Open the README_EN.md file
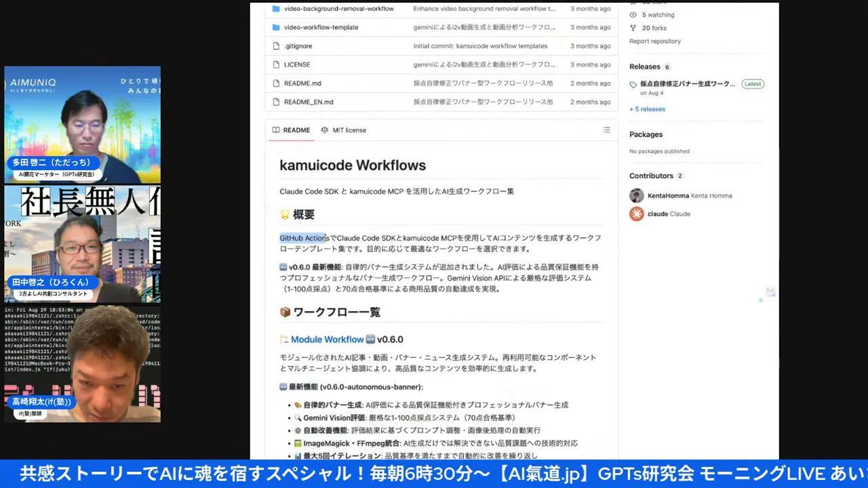The image size is (868, 488). pos(309,102)
